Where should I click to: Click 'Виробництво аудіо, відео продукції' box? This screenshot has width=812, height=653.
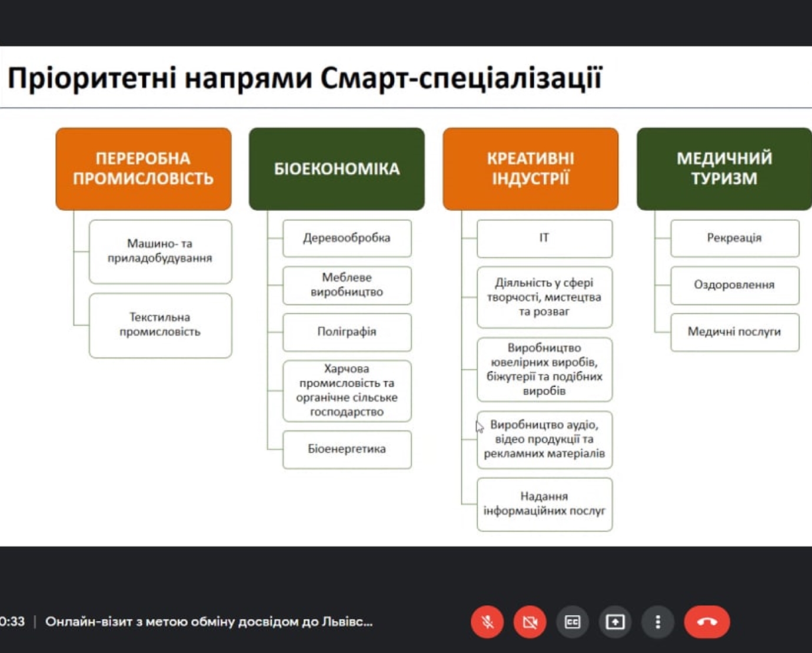pyautogui.click(x=544, y=439)
